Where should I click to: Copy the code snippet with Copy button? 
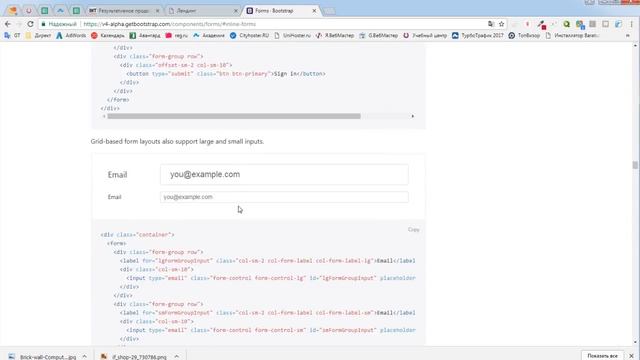click(x=413, y=229)
